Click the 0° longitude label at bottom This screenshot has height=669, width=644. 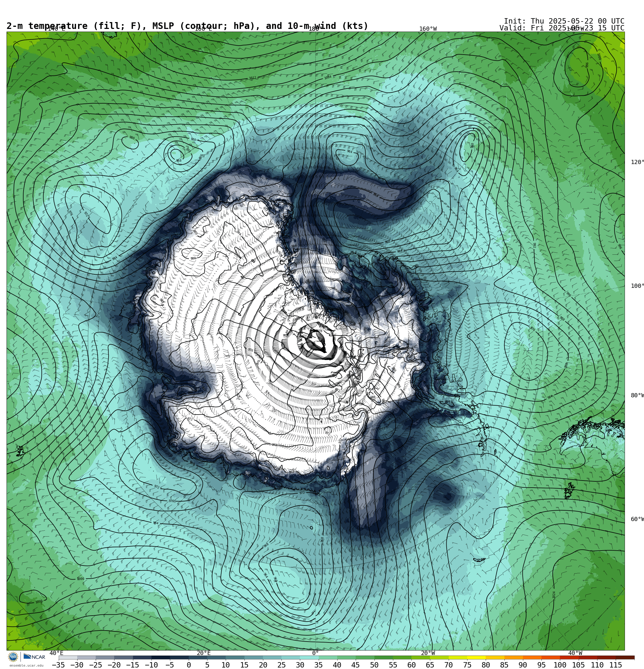(x=315, y=653)
